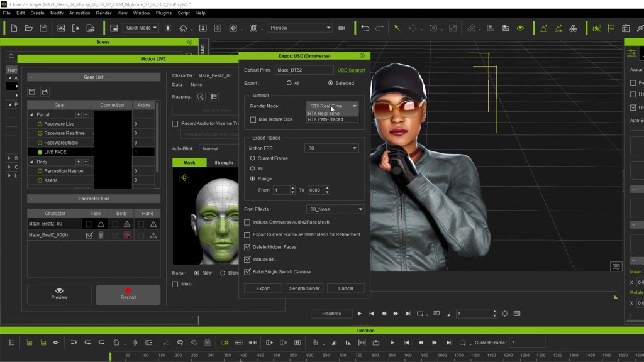Toggle the eye visibility icon in toolbar
The height and width of the screenshot is (362, 644).
pos(520,28)
